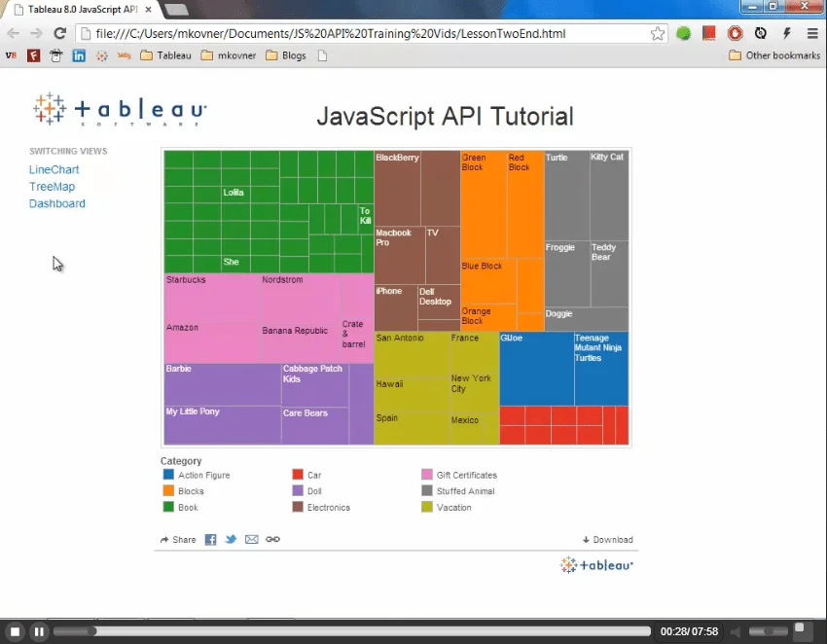Viewport: 827px width, 644px height.
Task: Copy the link using the chain icon
Action: point(272,539)
